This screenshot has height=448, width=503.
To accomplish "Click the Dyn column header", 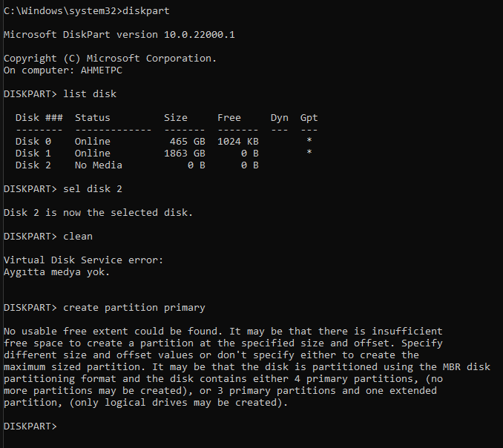I will tap(279, 118).
